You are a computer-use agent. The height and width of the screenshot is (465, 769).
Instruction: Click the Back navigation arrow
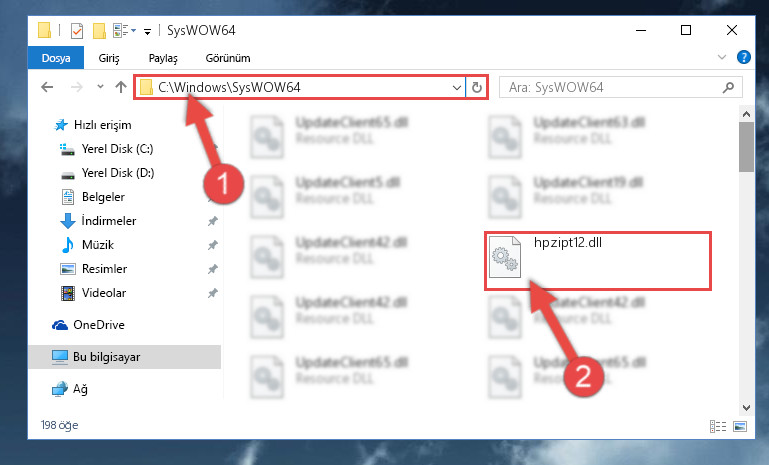[x=47, y=87]
